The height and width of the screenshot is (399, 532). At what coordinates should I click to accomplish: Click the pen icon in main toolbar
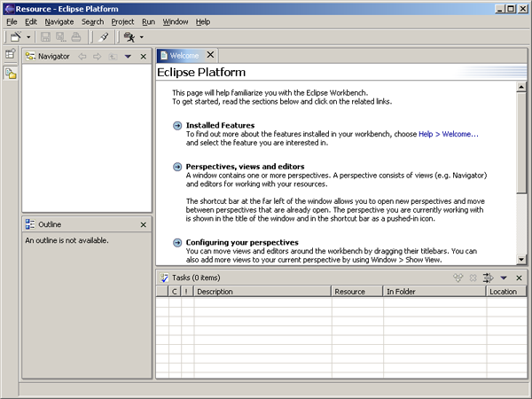click(x=104, y=37)
